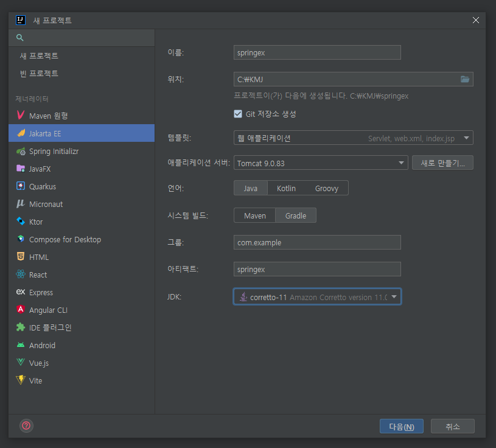The width and height of the screenshot is (496, 448).
Task: Select Compose for Desktop generator
Action: (82, 239)
